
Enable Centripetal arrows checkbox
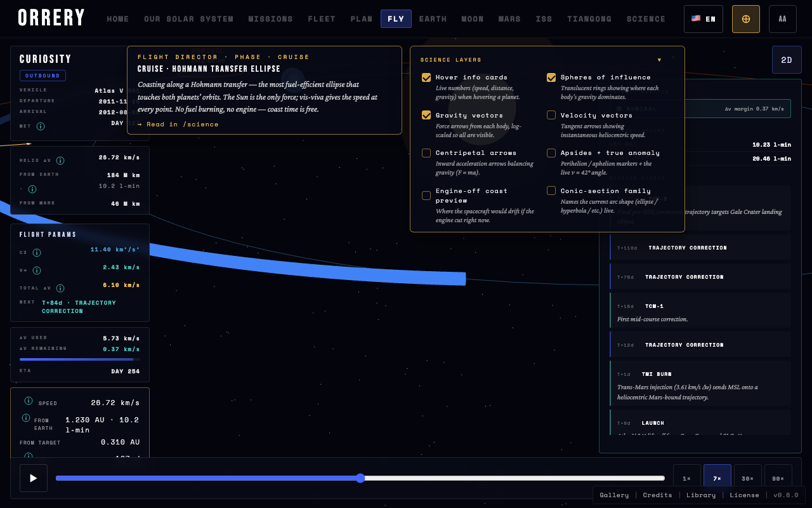426,153
